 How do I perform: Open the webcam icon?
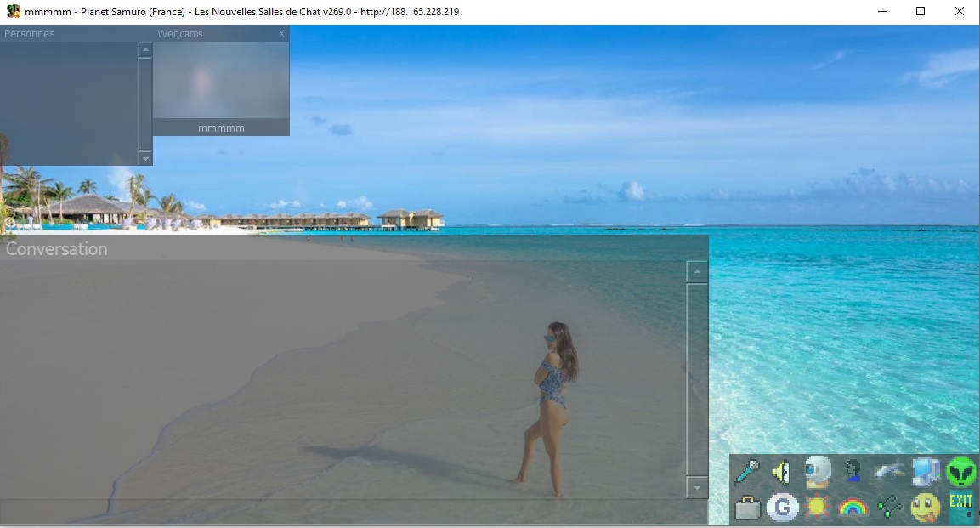click(817, 471)
